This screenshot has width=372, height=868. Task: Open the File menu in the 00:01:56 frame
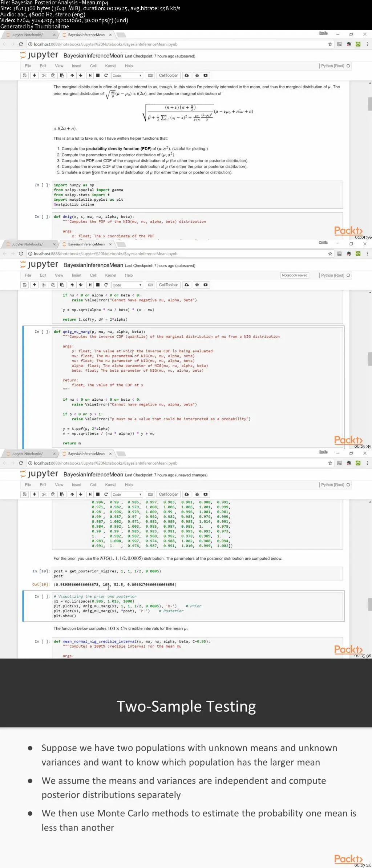point(28,66)
